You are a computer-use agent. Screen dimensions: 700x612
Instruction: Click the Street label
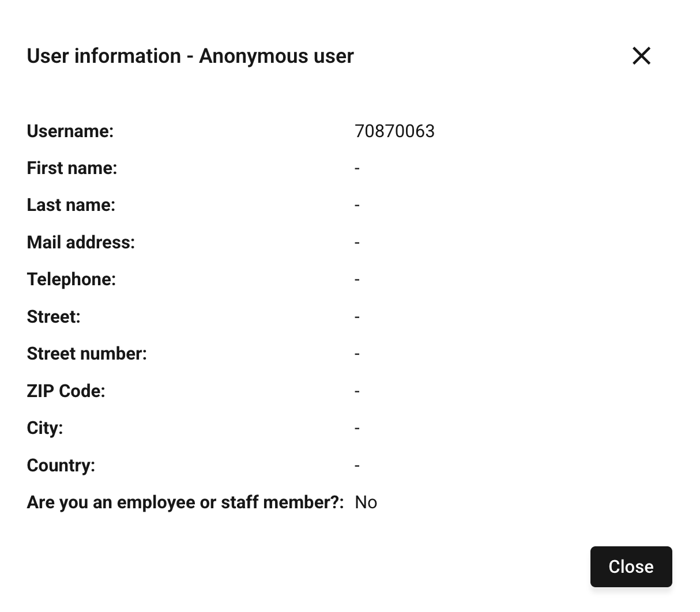54,317
